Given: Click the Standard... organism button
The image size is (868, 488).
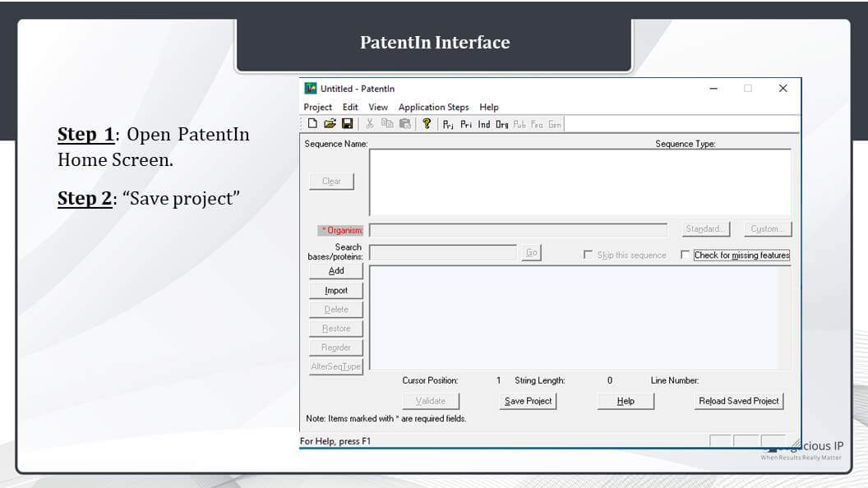Looking at the screenshot, I should tap(706, 228).
